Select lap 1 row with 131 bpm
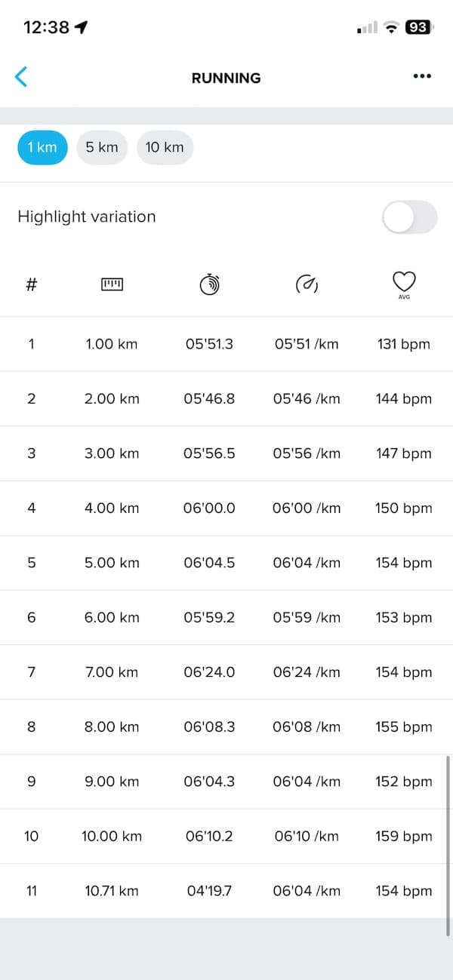 pos(226,344)
